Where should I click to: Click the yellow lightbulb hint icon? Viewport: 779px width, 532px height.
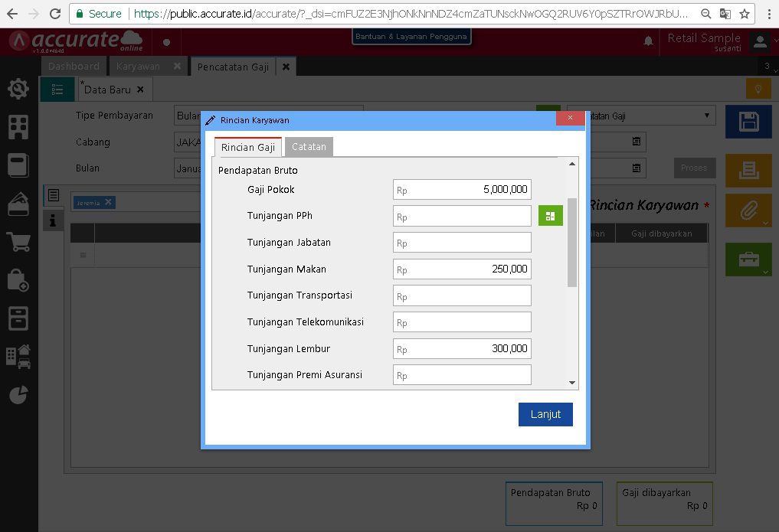pos(758,89)
